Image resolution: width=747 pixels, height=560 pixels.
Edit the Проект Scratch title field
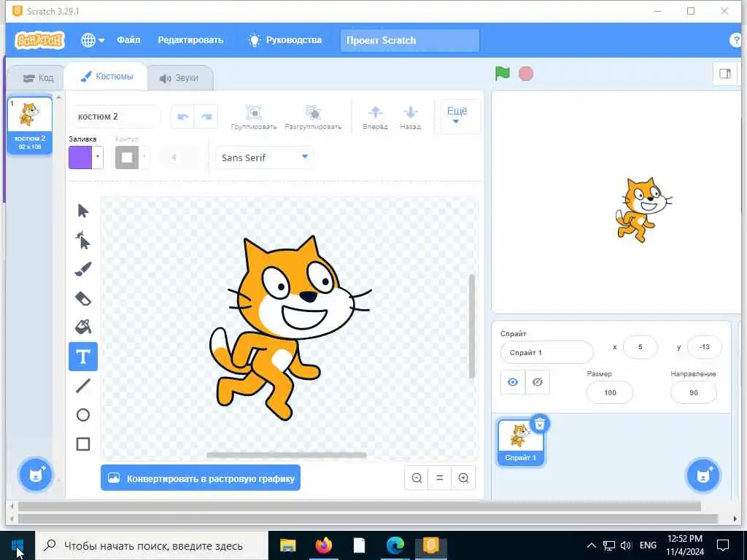click(x=410, y=40)
